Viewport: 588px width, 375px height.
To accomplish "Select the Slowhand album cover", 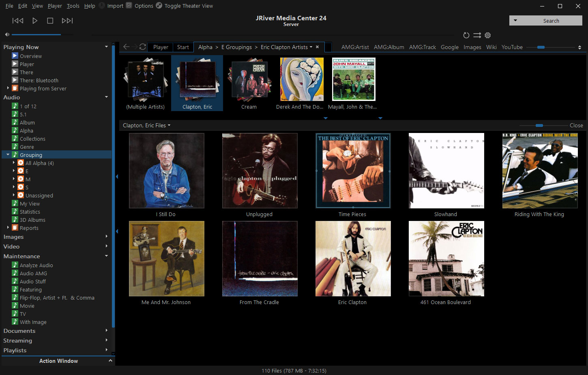I will point(446,171).
